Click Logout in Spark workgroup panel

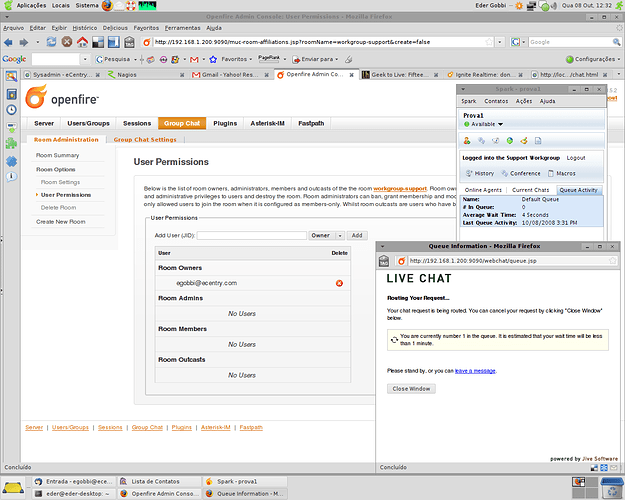576,158
